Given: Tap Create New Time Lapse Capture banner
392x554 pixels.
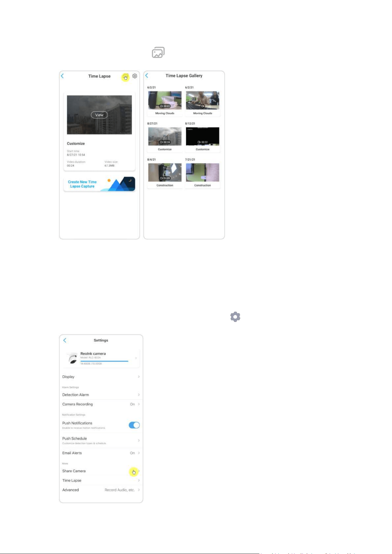Looking at the screenshot, I should [x=99, y=184].
